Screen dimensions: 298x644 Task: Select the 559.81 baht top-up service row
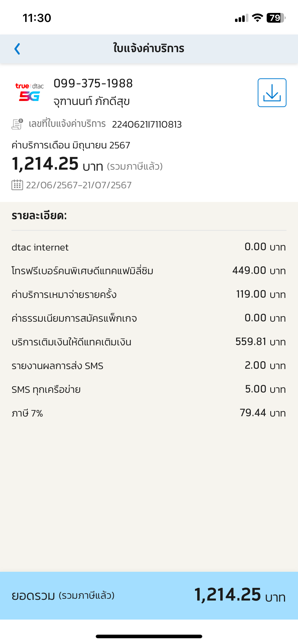[149, 342]
